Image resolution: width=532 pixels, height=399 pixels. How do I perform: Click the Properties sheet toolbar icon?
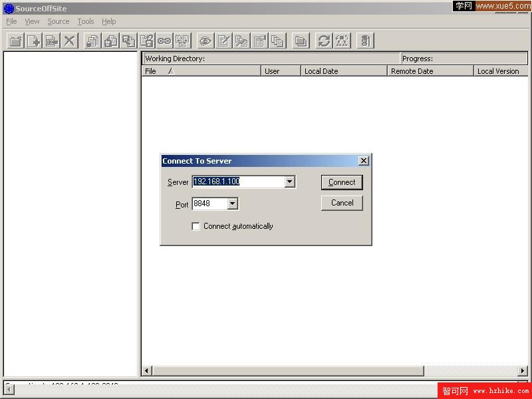(260, 41)
